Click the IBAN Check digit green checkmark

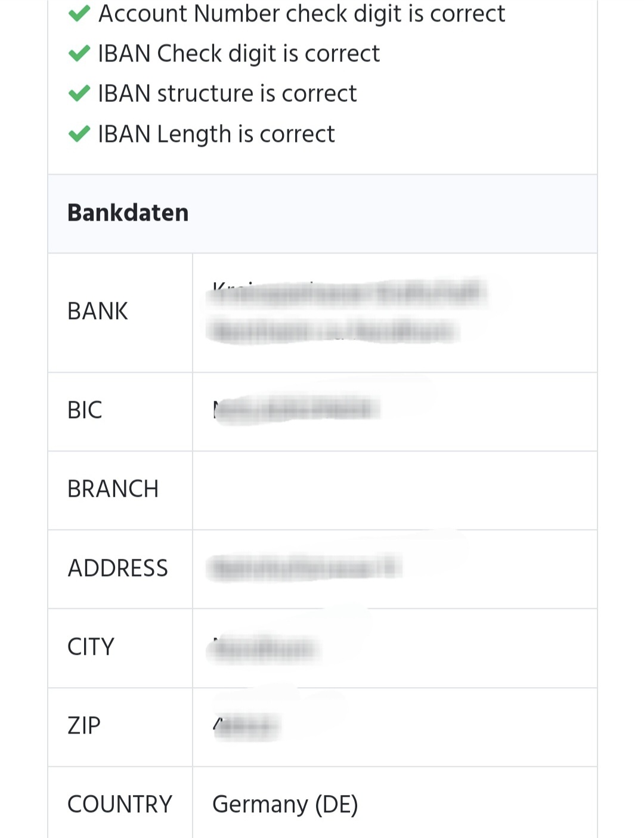(79, 54)
